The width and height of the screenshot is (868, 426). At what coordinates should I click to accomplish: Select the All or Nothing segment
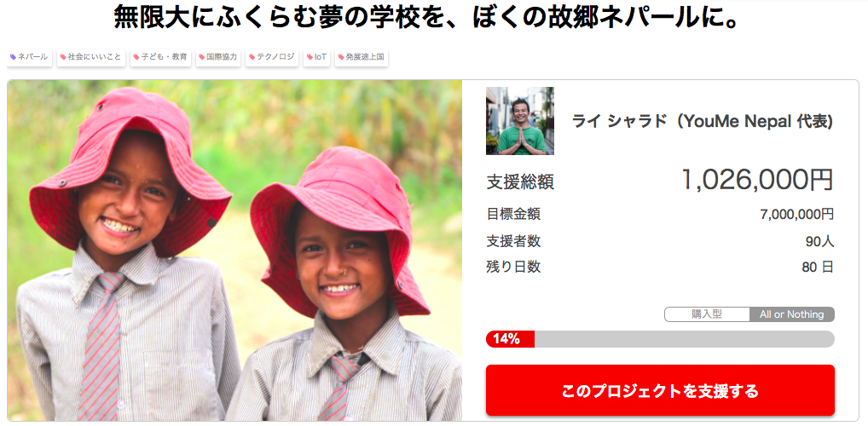[x=792, y=314]
